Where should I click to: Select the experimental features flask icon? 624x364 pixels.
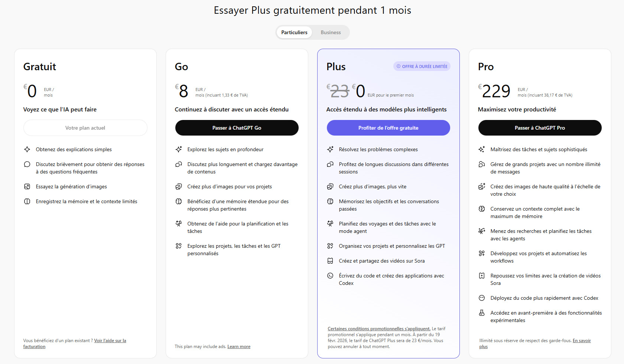click(482, 313)
